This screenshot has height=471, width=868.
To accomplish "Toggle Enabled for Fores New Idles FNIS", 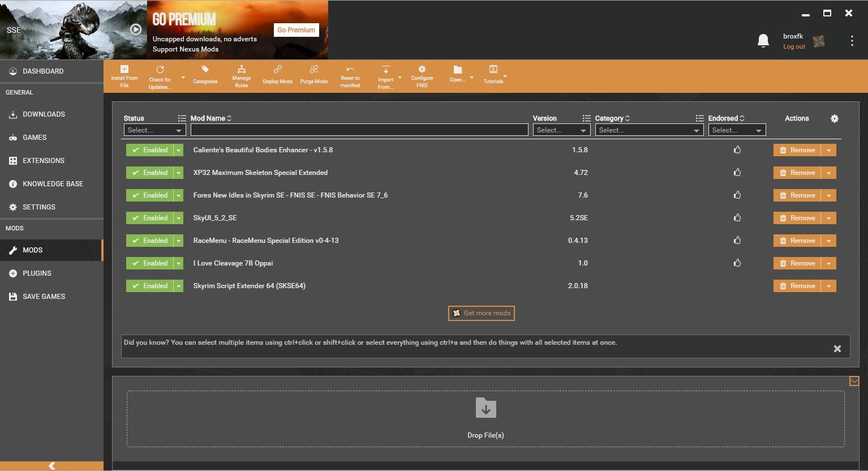I will [149, 195].
